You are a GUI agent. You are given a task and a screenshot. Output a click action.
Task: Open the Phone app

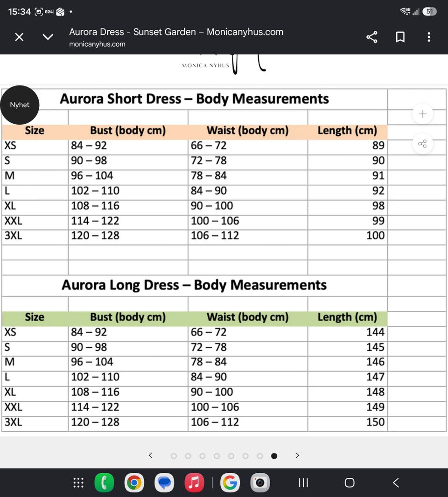105,483
